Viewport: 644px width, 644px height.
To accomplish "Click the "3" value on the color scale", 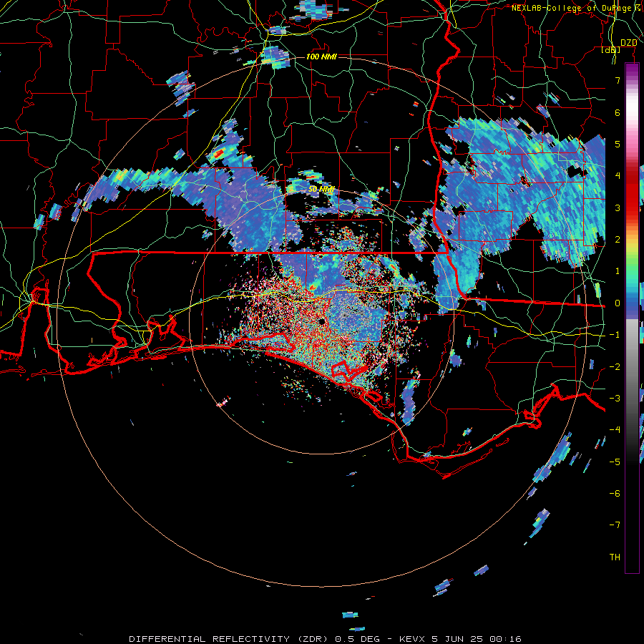I will [x=618, y=208].
